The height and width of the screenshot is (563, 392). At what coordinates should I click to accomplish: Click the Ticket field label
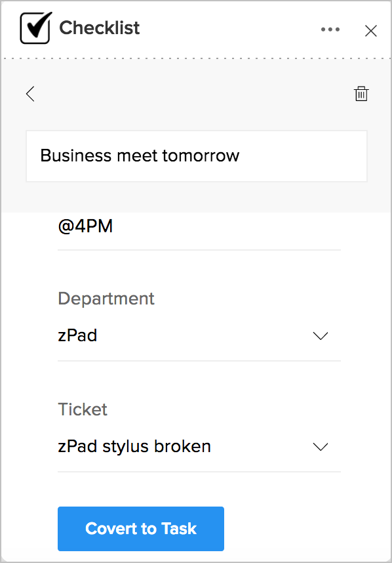coord(83,409)
